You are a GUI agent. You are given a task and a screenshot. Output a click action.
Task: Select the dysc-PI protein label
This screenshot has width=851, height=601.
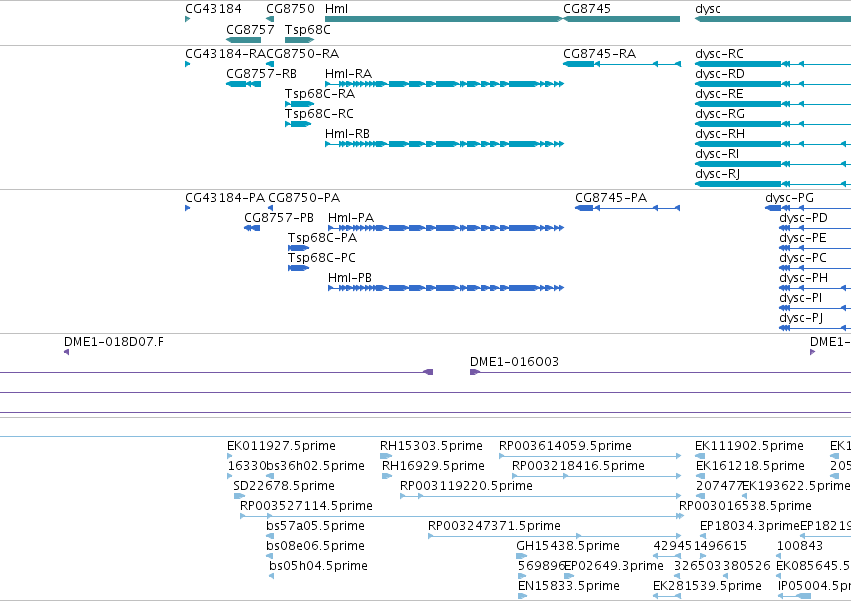pyautogui.click(x=801, y=298)
